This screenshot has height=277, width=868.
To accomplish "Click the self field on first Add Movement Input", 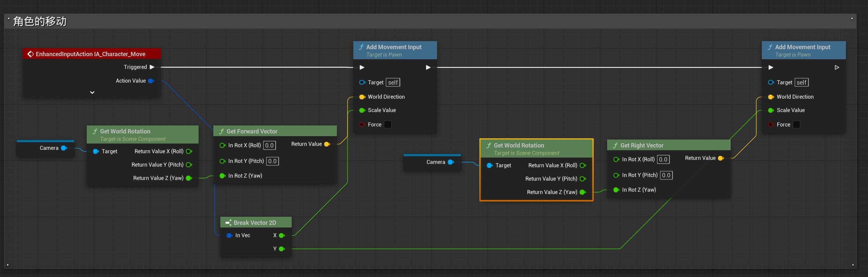I will pos(393,82).
